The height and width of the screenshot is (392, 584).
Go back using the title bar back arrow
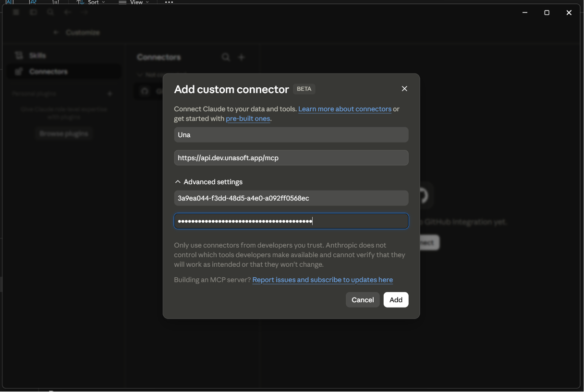[67, 12]
